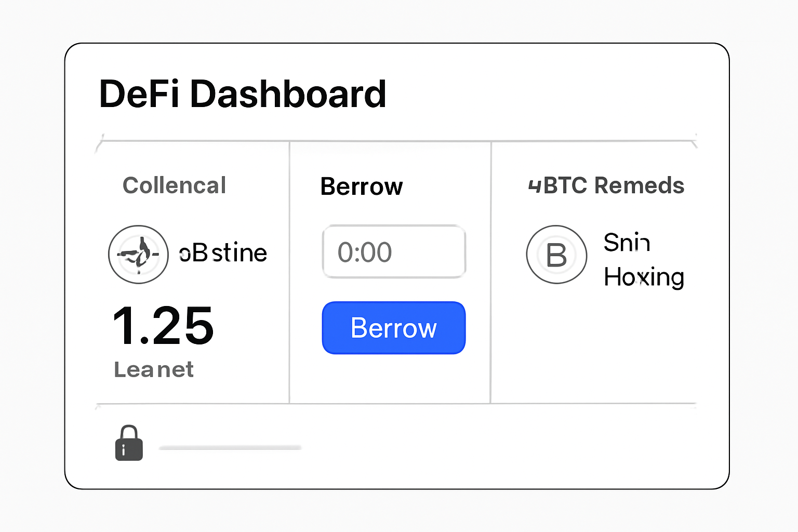Image resolution: width=798 pixels, height=532 pixels.
Task: Select the Berrow column heading text
Action: coord(361,187)
